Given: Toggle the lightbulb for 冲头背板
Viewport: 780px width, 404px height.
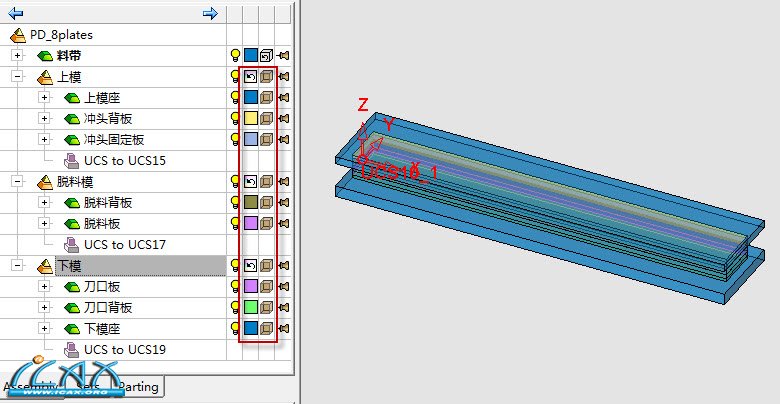Looking at the screenshot, I should [x=235, y=118].
